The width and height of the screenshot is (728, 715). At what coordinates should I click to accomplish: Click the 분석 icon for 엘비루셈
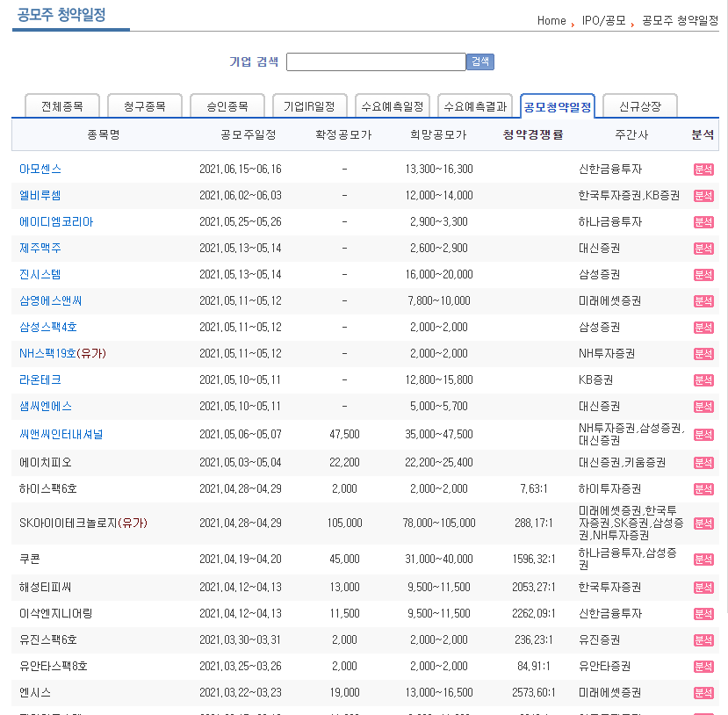[703, 196]
